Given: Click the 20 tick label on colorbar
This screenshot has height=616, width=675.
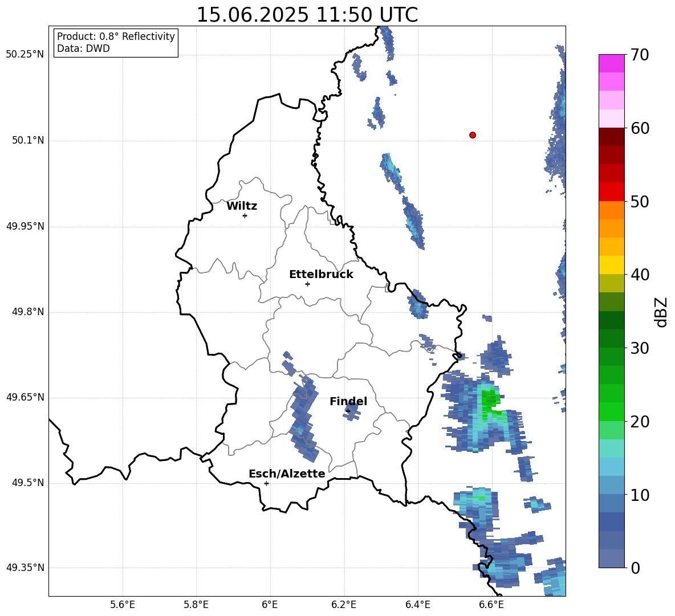Looking at the screenshot, I should (640, 421).
